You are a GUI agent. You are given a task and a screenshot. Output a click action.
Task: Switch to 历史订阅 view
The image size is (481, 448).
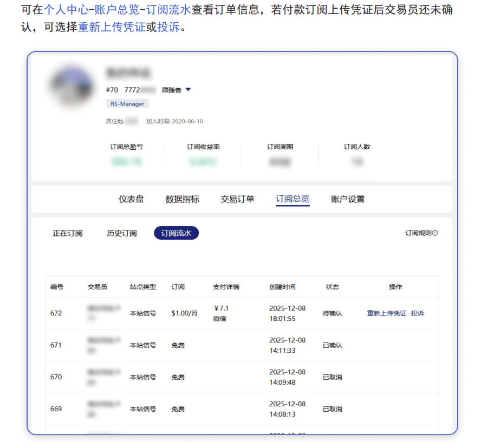pyautogui.click(x=122, y=233)
